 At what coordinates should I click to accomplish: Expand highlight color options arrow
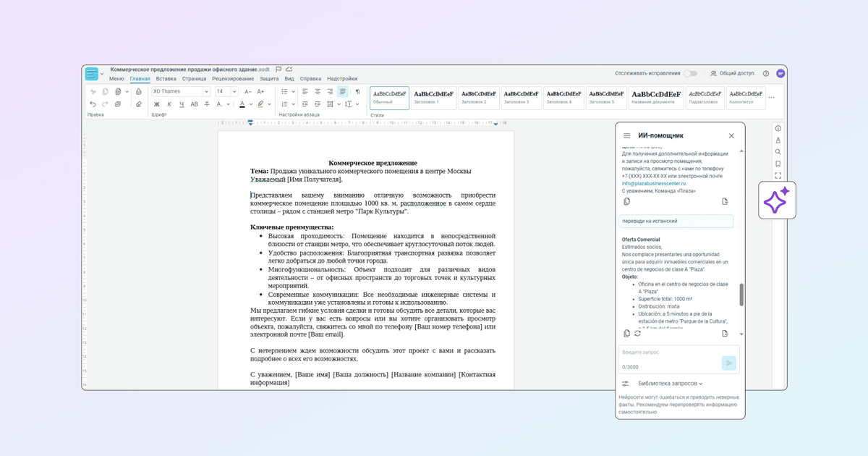pyautogui.click(x=269, y=104)
